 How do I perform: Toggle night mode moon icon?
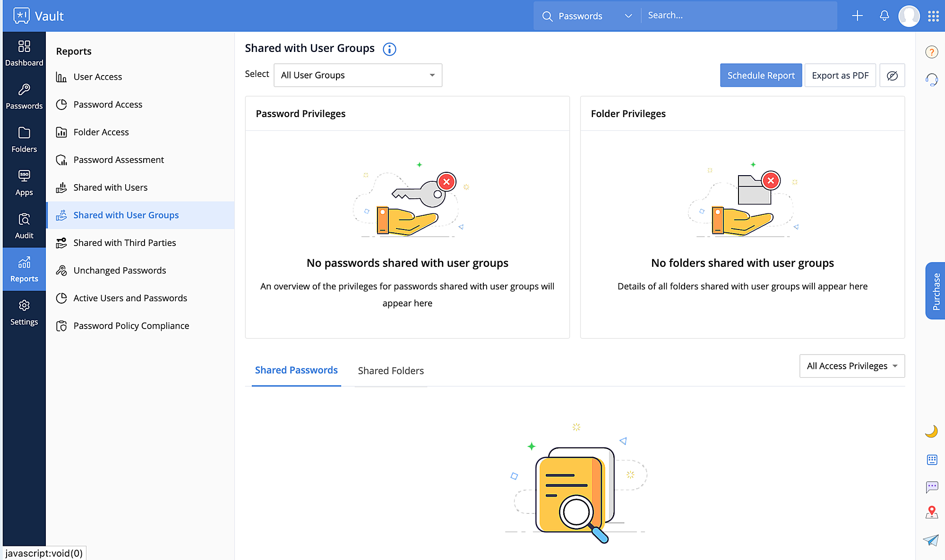tap(931, 432)
